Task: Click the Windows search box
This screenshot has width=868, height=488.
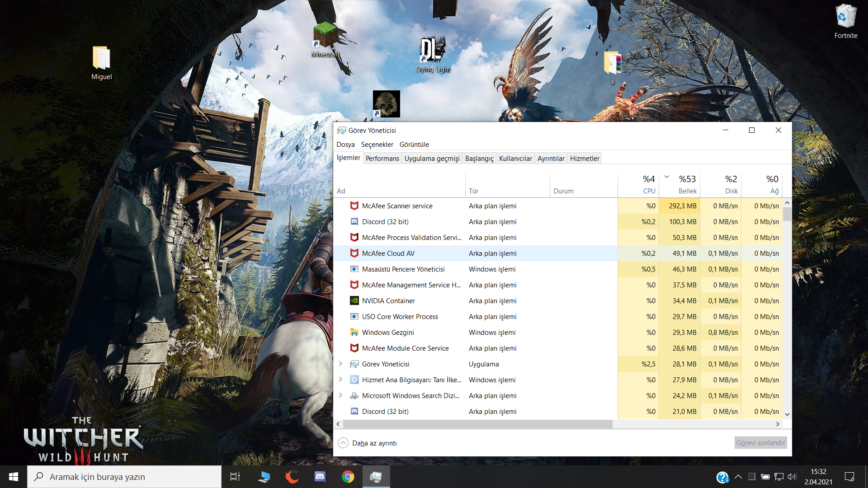Action: pos(124,477)
